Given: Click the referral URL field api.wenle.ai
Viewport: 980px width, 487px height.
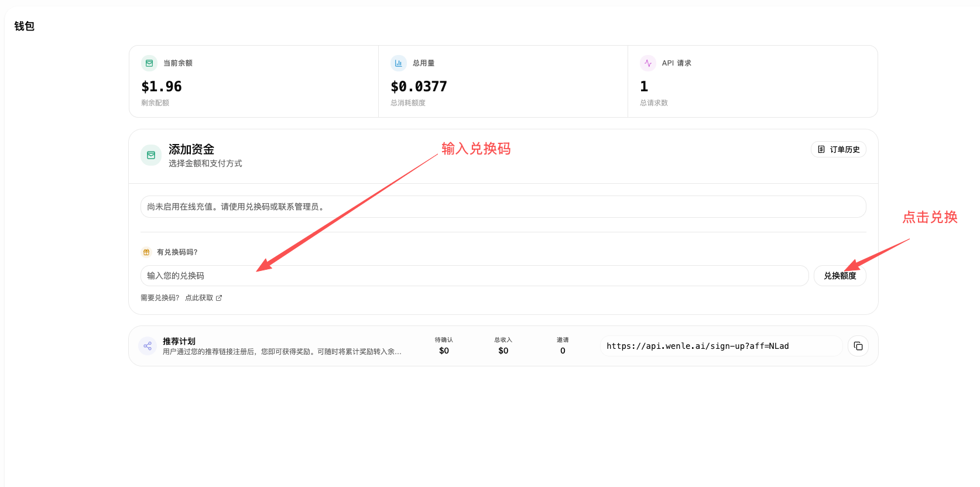Looking at the screenshot, I should [x=721, y=346].
